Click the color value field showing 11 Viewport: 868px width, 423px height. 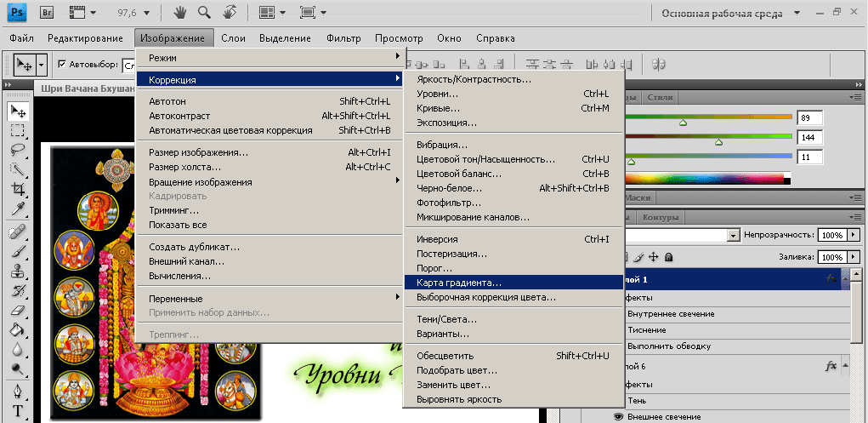click(809, 157)
